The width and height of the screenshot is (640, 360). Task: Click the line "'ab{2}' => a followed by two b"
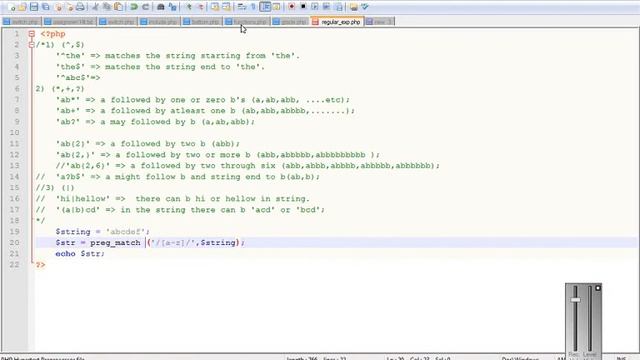click(148, 144)
